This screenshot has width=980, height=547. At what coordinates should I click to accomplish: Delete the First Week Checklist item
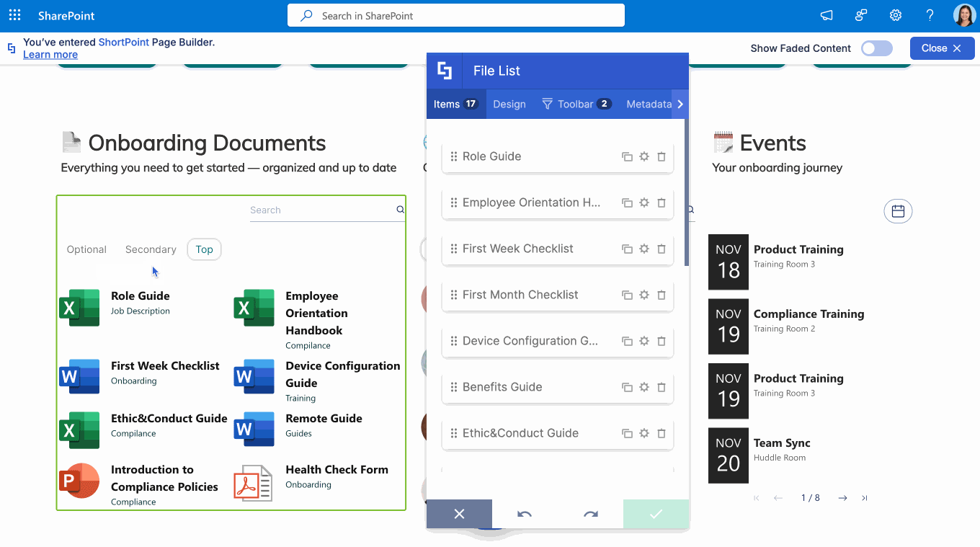[661, 249]
